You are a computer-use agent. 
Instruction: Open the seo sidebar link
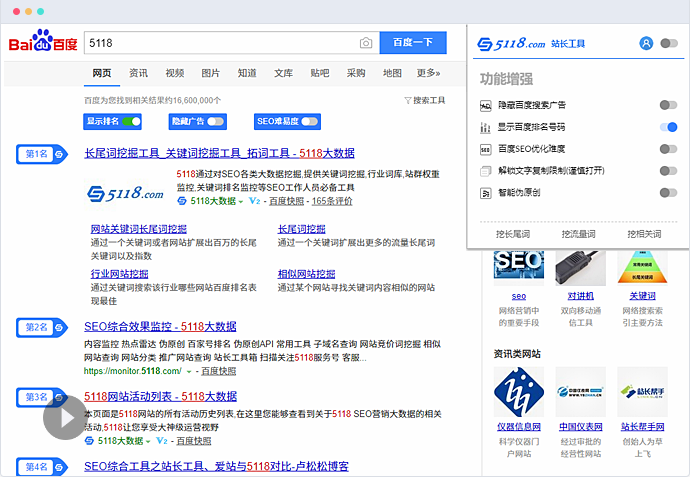519,296
